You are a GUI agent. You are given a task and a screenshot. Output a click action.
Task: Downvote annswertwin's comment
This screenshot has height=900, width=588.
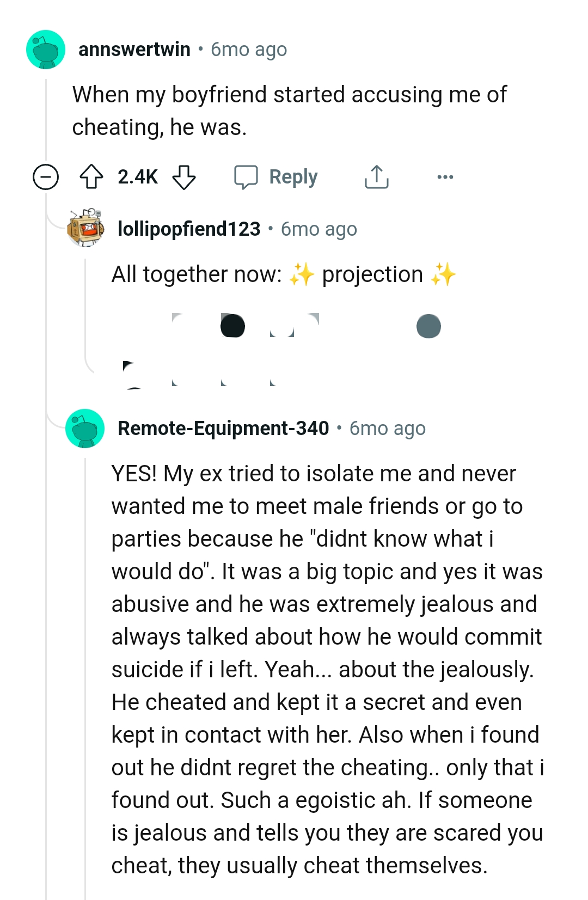(x=185, y=176)
